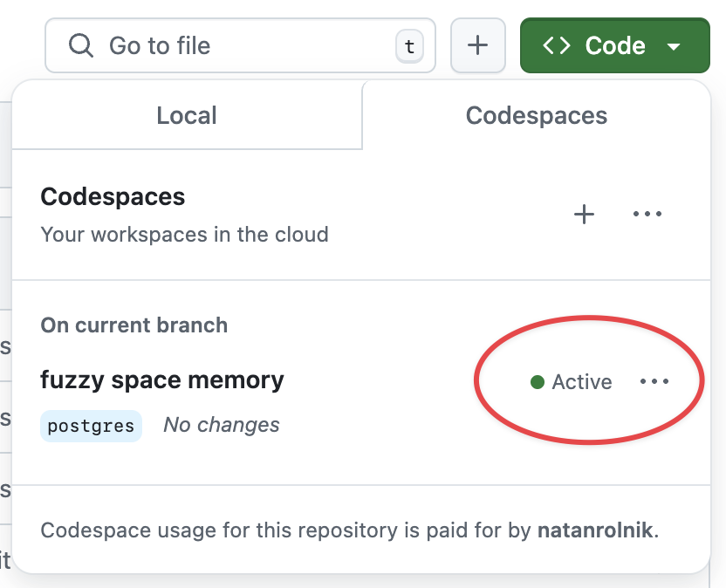Create a new codespace via the plus icon

pos(584,214)
